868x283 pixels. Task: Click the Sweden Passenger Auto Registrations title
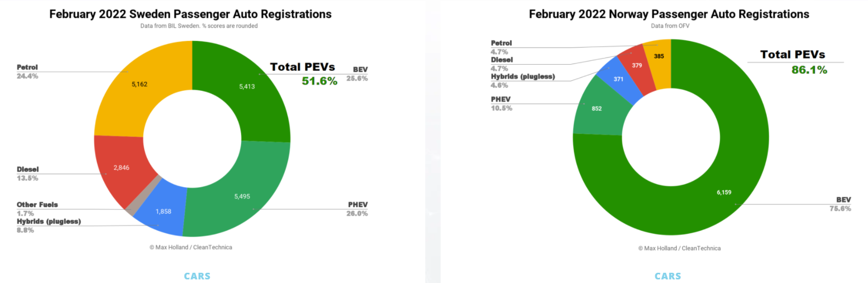coord(190,14)
